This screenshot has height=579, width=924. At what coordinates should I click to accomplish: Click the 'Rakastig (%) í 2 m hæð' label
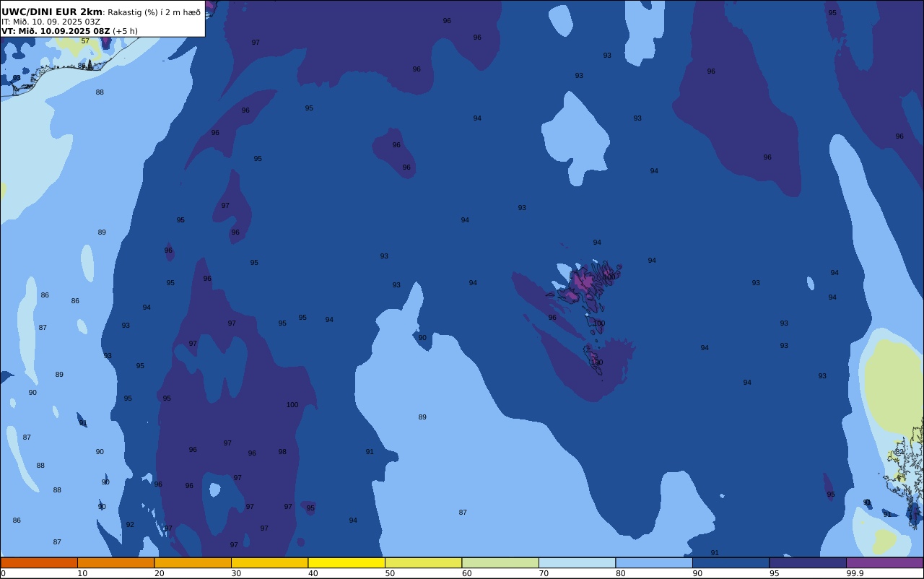[154, 12]
